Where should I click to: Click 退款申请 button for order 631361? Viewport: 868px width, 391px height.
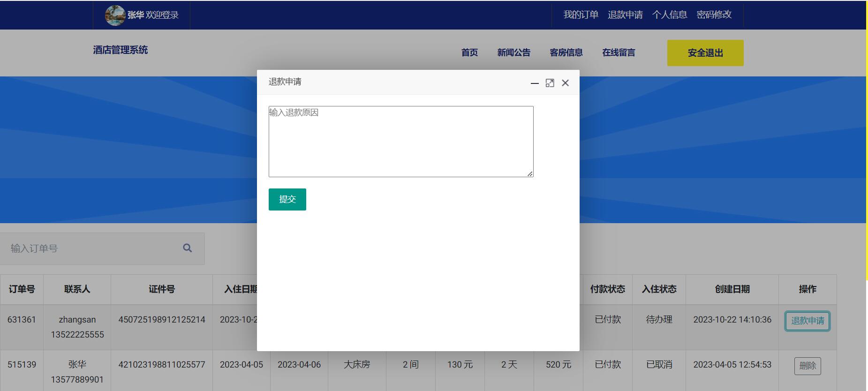[808, 321]
